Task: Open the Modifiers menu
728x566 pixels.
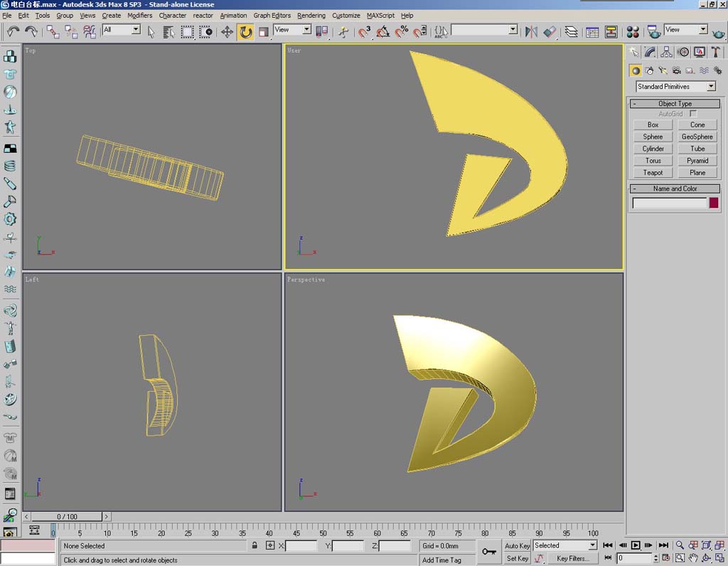Action: [139, 15]
